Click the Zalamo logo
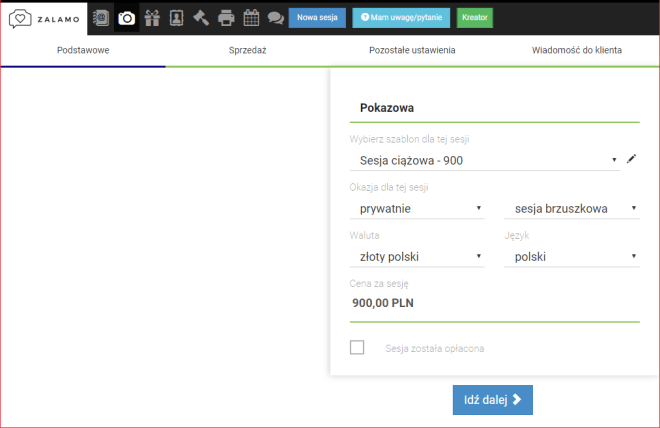Image resolution: width=660 pixels, height=428 pixels. point(45,18)
